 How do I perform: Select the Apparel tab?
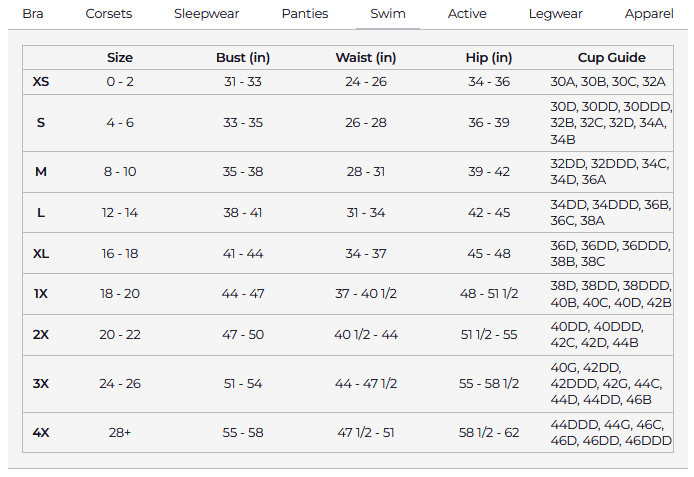coord(649,14)
